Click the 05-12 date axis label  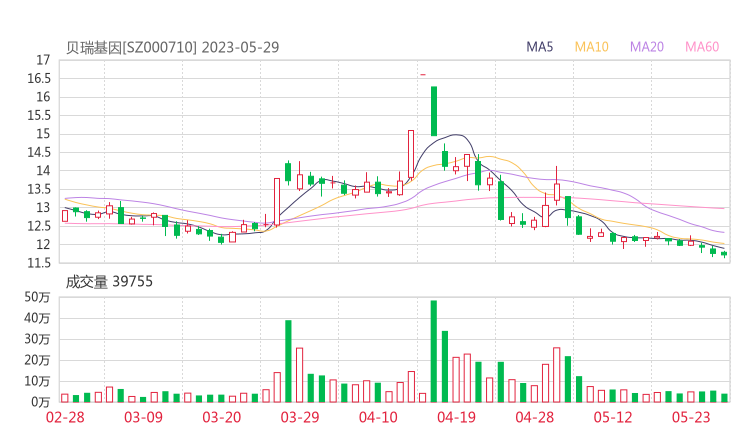[x=613, y=417]
